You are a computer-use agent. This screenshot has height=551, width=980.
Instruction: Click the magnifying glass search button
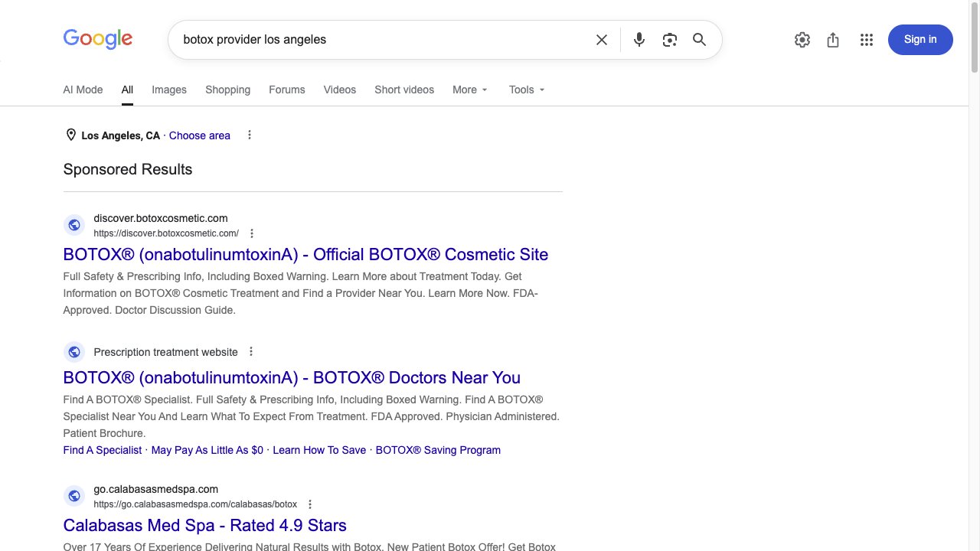pyautogui.click(x=699, y=40)
